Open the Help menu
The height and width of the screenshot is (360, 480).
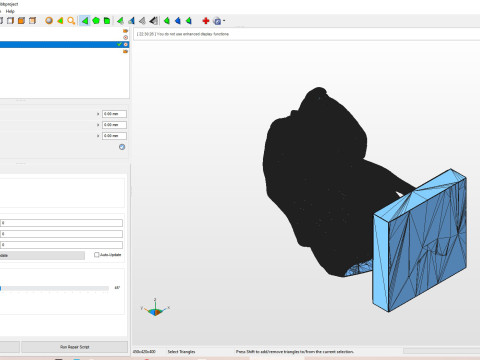[x=10, y=11]
